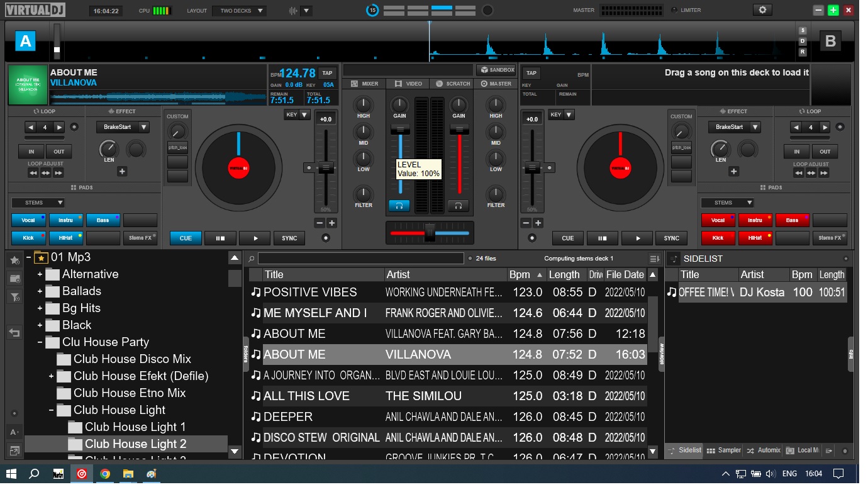
Task: Click the favorites star sidebar icon
Action: point(14,259)
